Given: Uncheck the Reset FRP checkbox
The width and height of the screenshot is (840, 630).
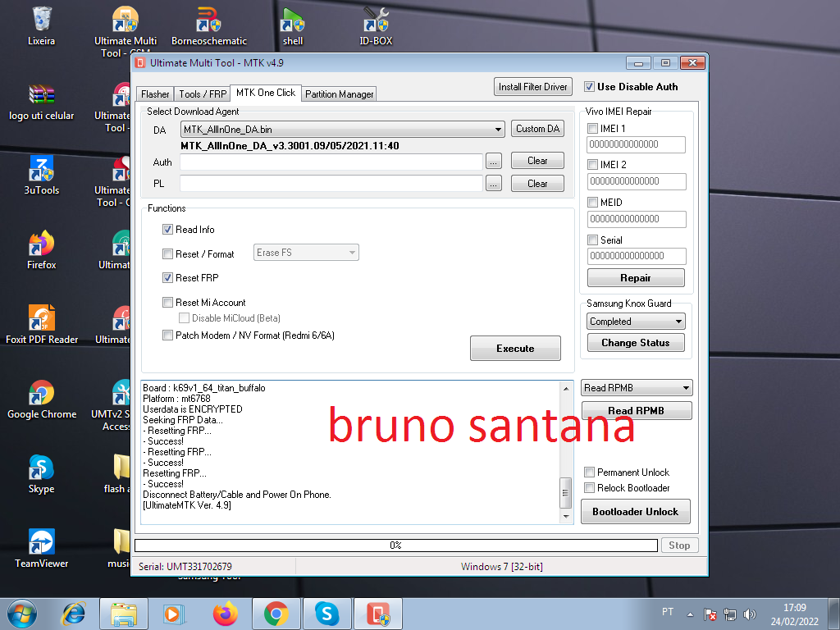Looking at the screenshot, I should (167, 277).
